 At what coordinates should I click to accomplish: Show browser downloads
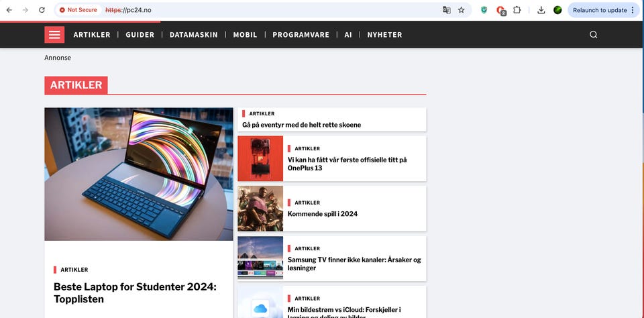[x=541, y=10]
